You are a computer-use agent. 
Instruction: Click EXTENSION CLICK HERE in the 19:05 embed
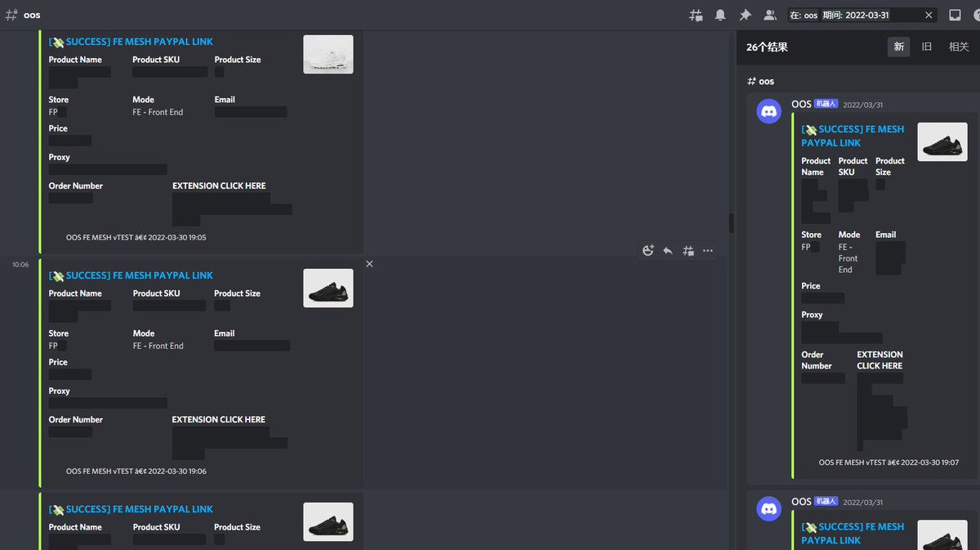(219, 186)
